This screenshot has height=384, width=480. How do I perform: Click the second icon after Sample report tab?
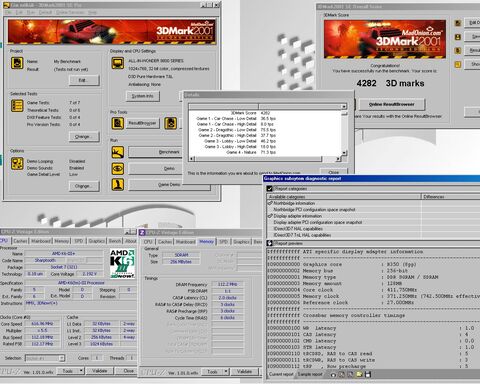click(342, 375)
